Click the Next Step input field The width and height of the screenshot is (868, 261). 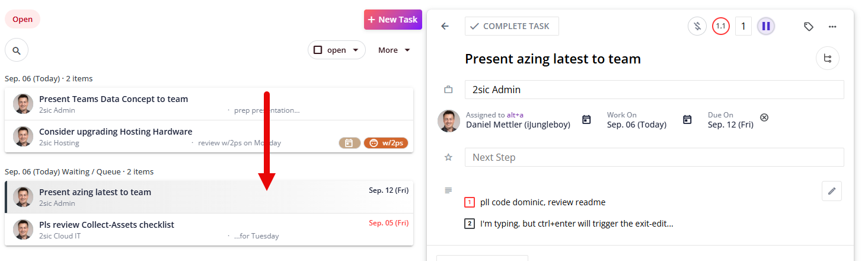[x=654, y=157]
